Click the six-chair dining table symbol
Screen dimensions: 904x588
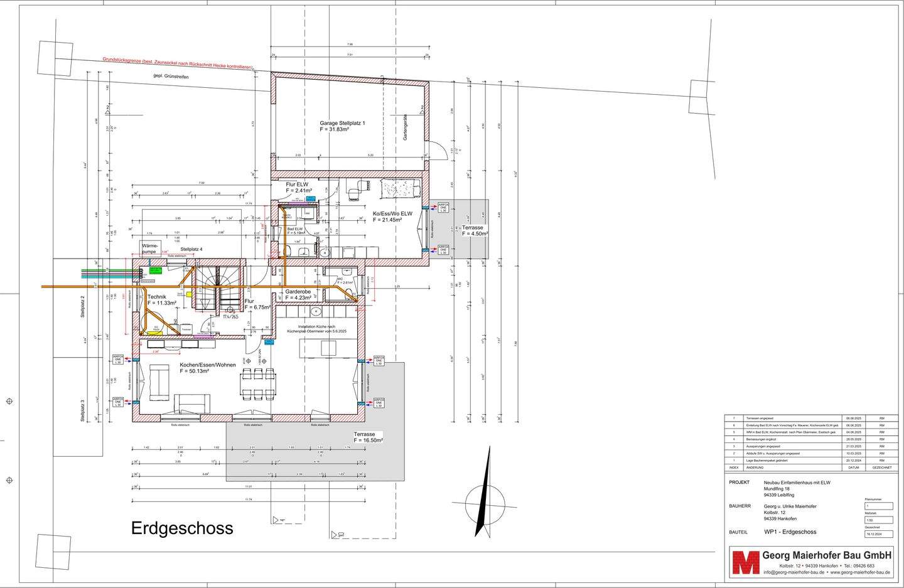point(258,384)
